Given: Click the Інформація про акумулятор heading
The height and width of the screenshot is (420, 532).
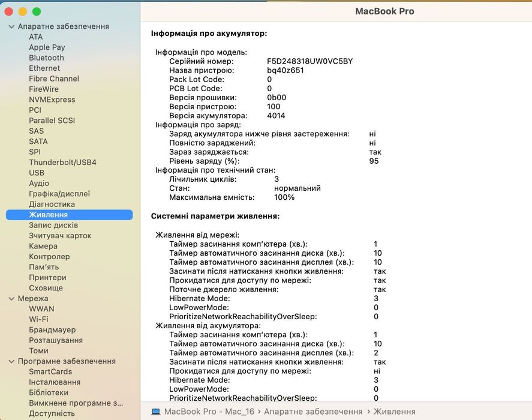Looking at the screenshot, I should [x=209, y=34].
